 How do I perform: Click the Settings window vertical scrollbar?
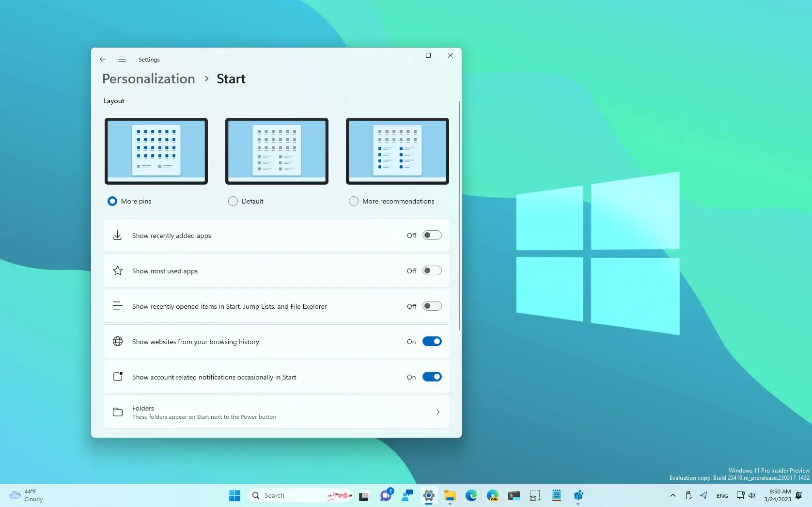coord(459,216)
